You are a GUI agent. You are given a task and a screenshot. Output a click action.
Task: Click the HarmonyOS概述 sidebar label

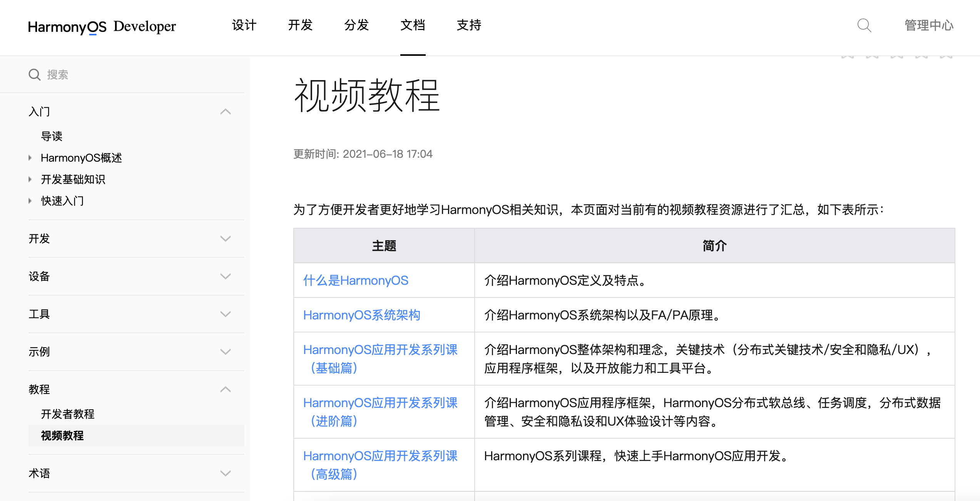81,158
